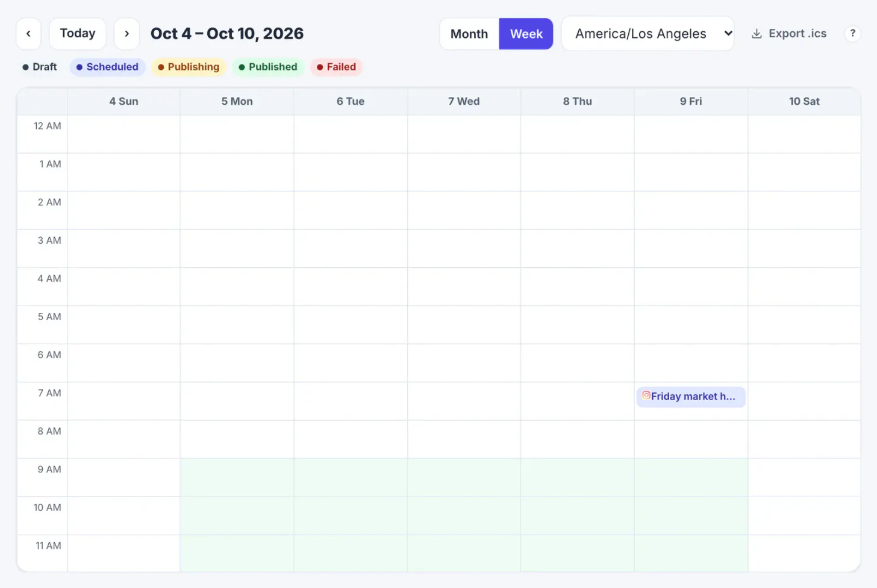Viewport: 877px width, 588px height.
Task: Select the 8 Thu column header
Action: pos(578,102)
